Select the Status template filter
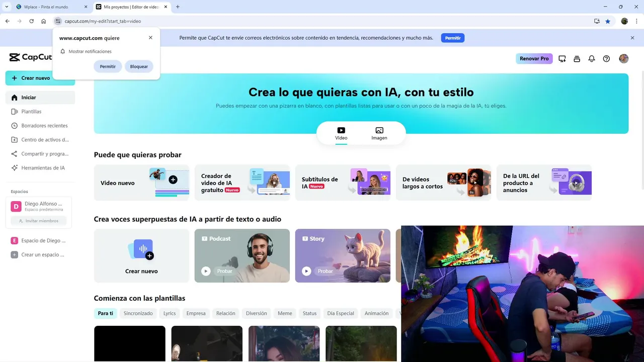 coord(310,313)
